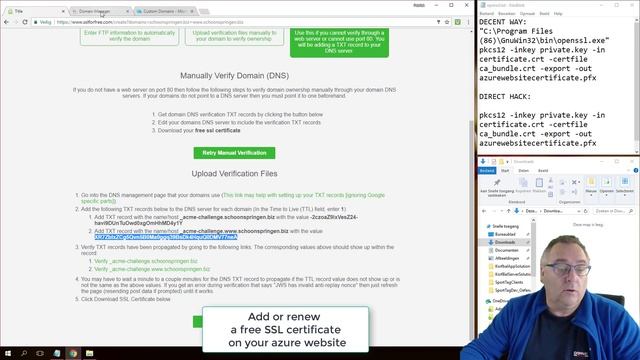
Task: Click 'DIRECT HACK:' text in Notepad
Action: [505, 97]
